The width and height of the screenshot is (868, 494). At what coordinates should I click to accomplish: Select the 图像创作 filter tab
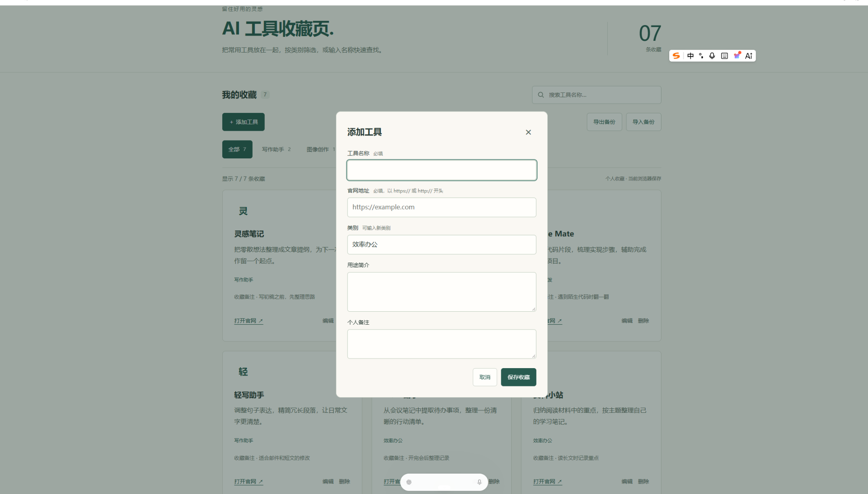(x=320, y=149)
